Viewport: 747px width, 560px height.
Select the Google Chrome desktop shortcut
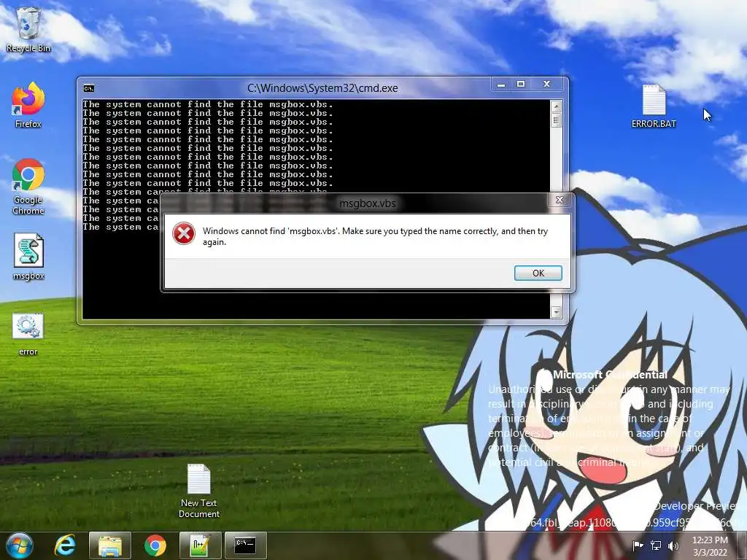click(x=28, y=187)
